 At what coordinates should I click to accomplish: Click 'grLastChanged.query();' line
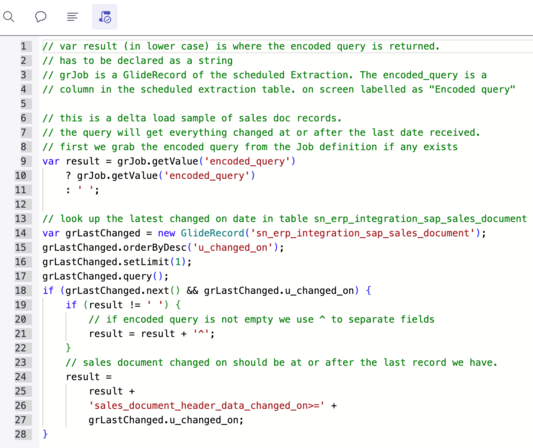pos(105,276)
